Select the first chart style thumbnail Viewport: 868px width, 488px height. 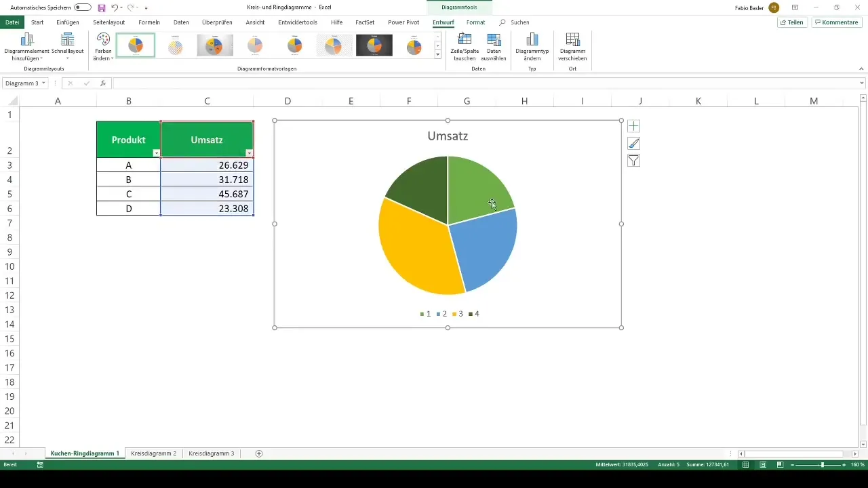pyautogui.click(x=136, y=45)
